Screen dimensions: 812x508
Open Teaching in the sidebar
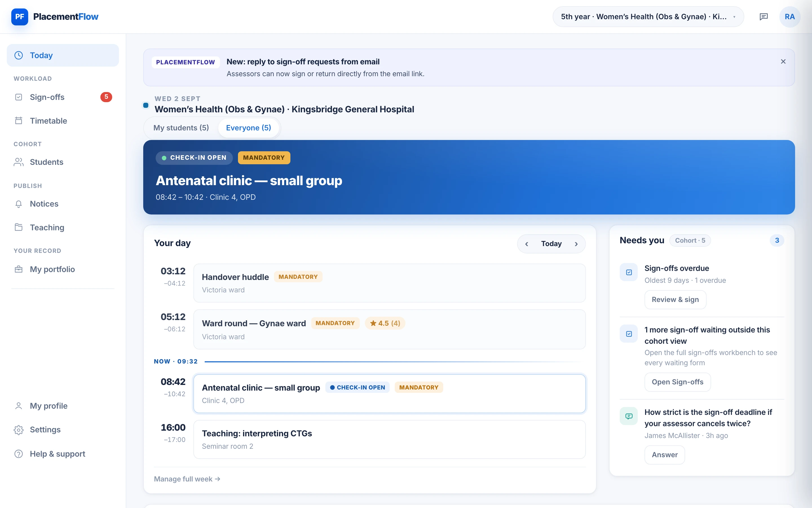click(x=63, y=227)
